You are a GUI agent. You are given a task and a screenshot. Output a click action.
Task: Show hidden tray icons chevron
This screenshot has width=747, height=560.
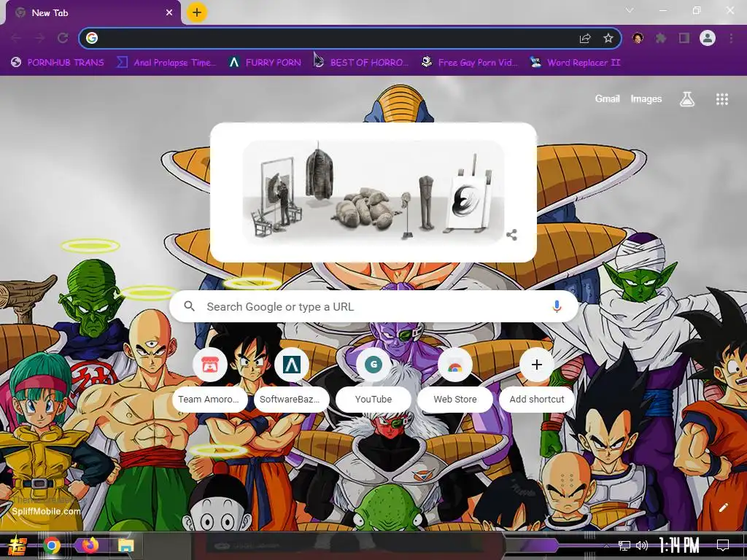click(x=606, y=545)
